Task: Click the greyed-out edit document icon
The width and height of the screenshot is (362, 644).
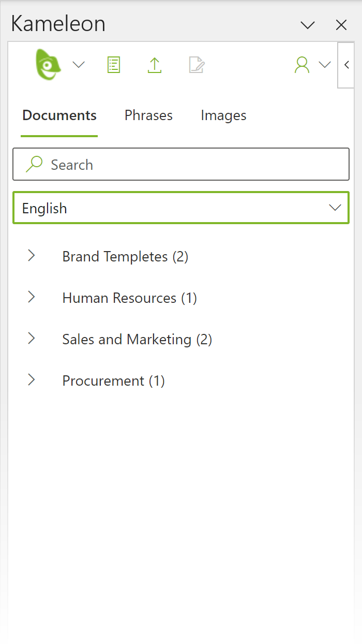Action: point(197,65)
